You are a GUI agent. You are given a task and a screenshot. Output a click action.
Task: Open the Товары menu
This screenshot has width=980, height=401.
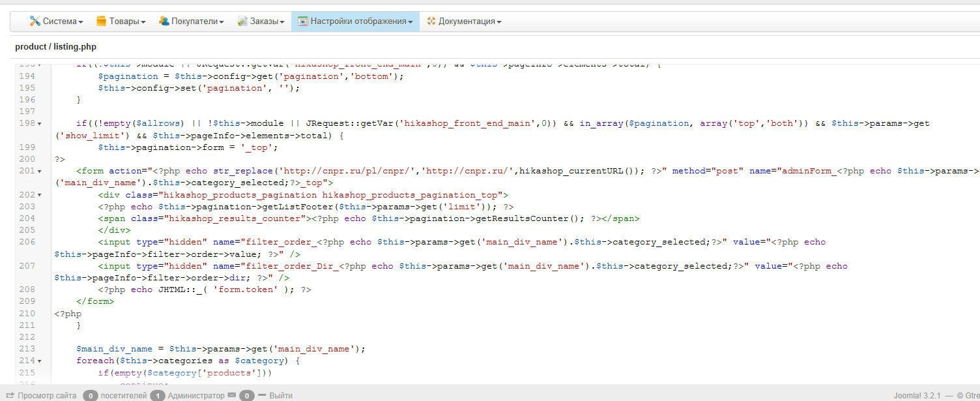(x=121, y=22)
